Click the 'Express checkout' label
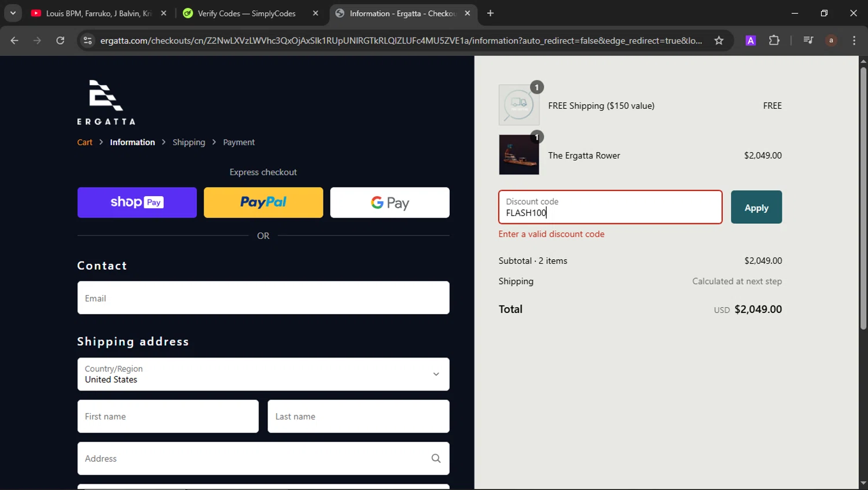The width and height of the screenshot is (868, 490). pyautogui.click(x=263, y=172)
